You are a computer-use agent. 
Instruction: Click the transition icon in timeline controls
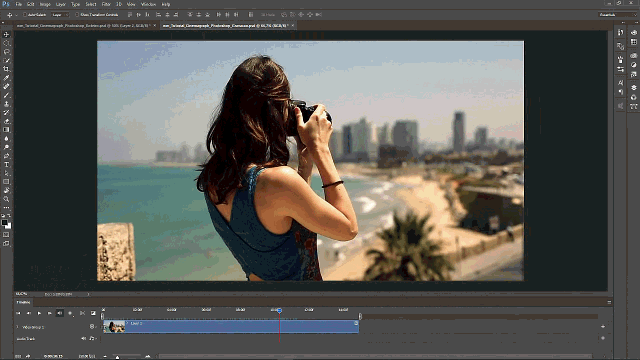coord(93,313)
